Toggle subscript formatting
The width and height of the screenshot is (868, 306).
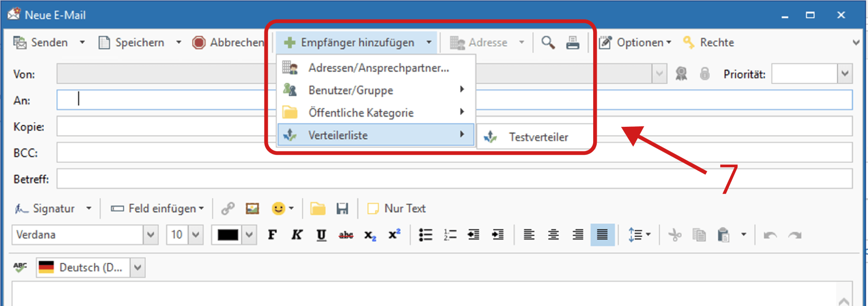[x=370, y=235]
